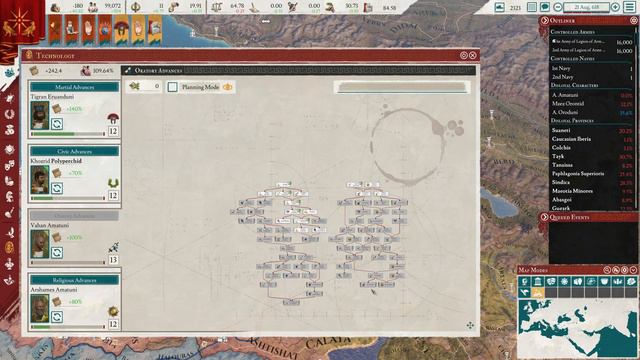Click Vahan Amatuni's portrait
The width and height of the screenshot is (640, 360).
pos(40,244)
